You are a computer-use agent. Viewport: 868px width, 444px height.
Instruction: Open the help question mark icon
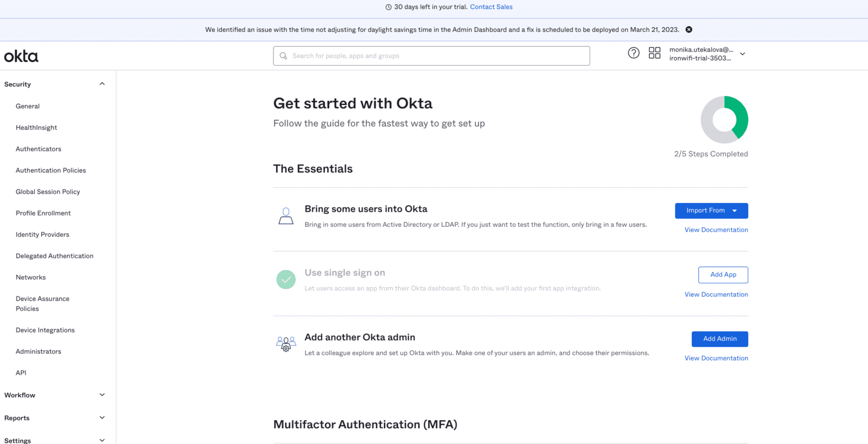pos(633,53)
